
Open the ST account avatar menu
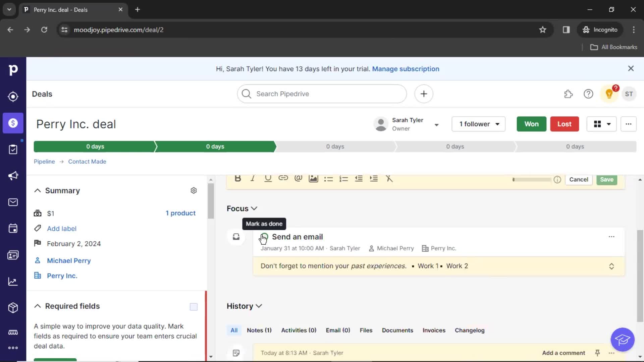click(629, 94)
